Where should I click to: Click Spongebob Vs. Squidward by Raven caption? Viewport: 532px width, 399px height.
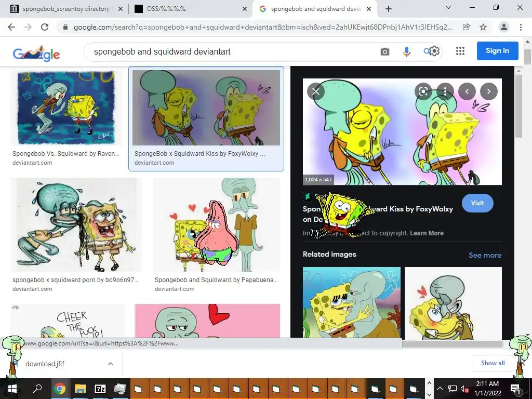pos(66,154)
